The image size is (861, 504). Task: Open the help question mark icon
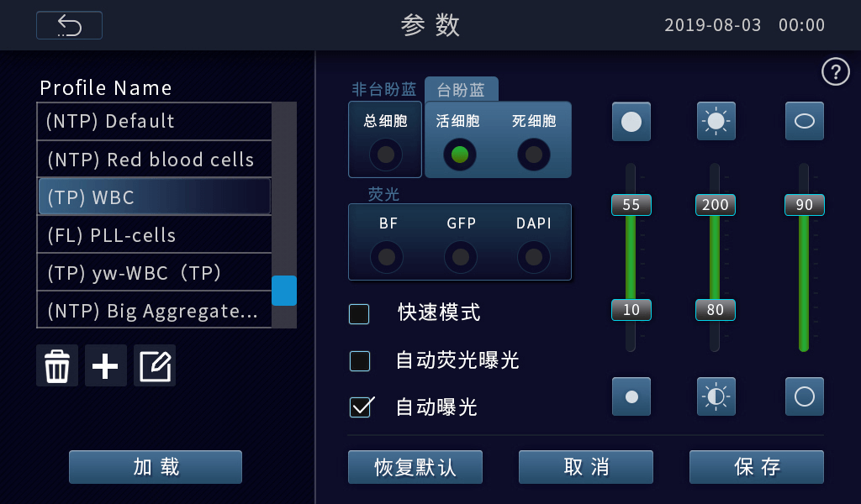(x=835, y=72)
